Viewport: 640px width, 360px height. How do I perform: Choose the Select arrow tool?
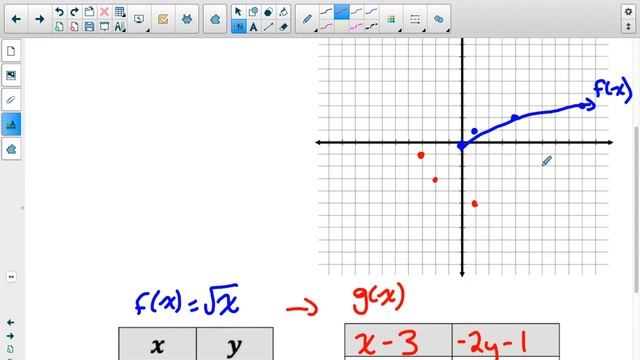click(238, 12)
